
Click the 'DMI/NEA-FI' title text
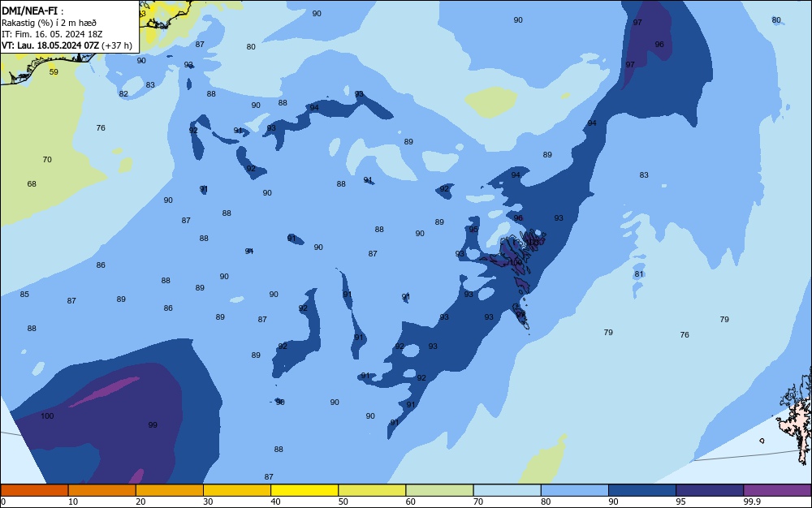[29, 11]
